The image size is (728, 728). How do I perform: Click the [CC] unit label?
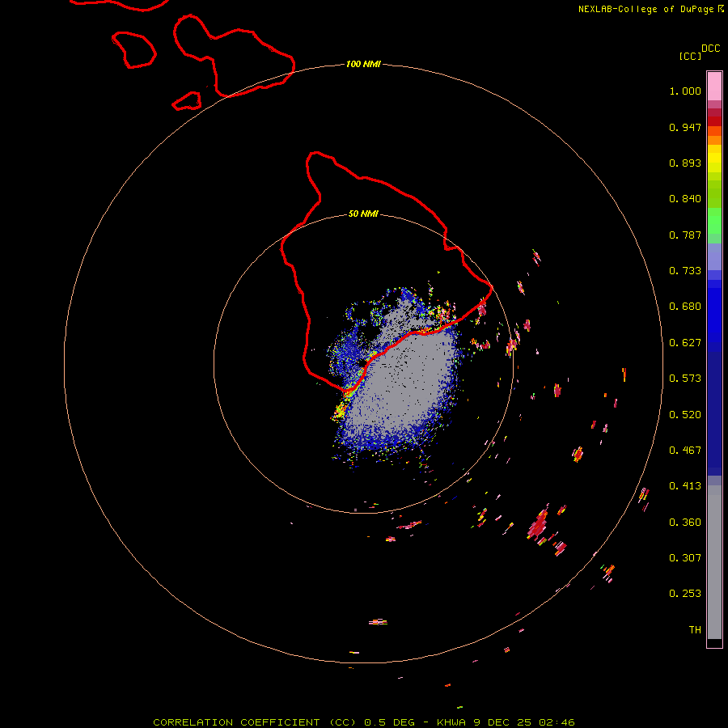[690, 56]
